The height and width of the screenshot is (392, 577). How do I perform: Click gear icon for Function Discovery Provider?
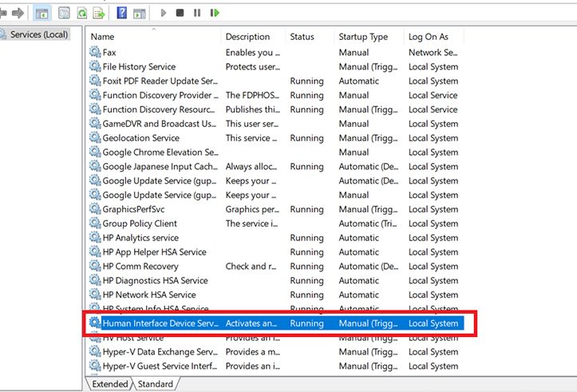pos(95,95)
